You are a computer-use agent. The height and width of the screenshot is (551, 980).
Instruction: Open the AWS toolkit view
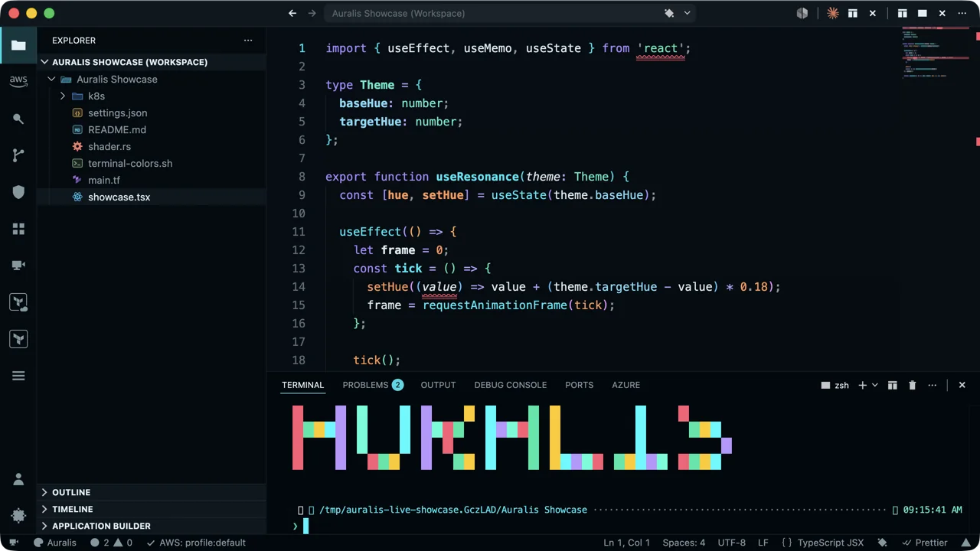[x=18, y=81]
